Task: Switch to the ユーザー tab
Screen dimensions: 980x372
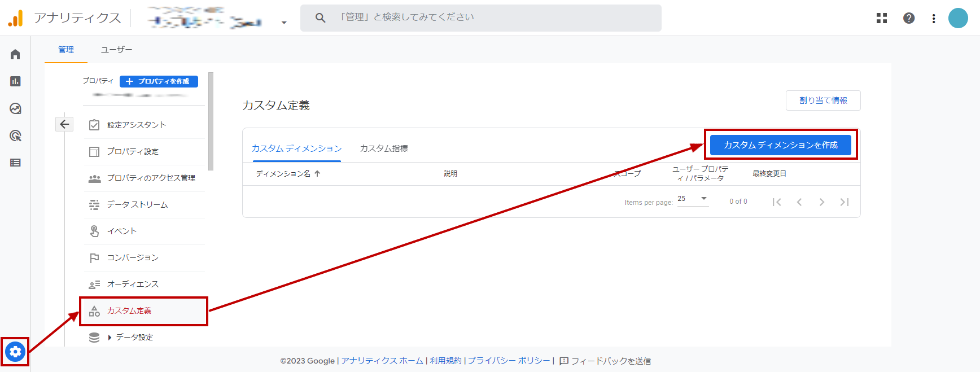Action: (x=116, y=50)
